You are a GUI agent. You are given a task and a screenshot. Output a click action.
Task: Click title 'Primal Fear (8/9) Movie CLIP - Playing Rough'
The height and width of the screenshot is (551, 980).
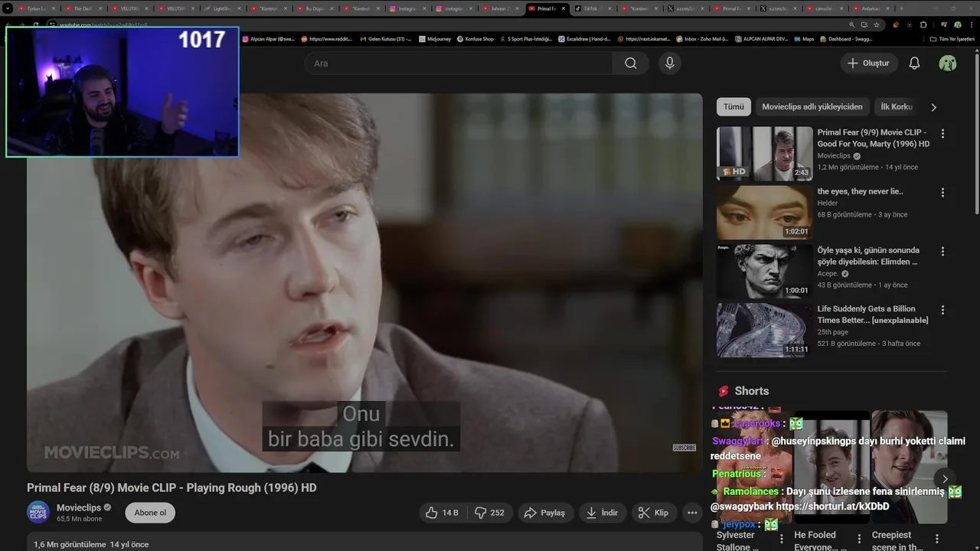171,487
